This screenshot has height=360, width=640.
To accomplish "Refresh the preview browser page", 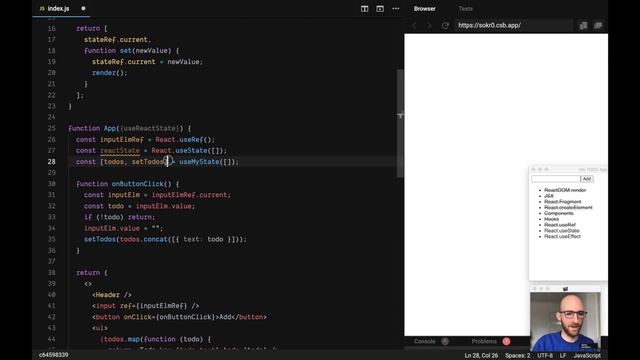I will click(445, 25).
